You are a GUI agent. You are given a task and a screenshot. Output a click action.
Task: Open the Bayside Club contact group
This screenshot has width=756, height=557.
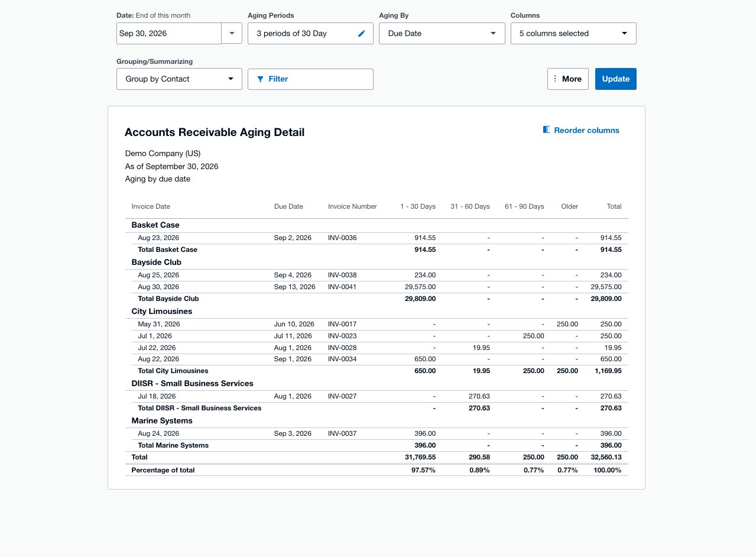coord(157,263)
